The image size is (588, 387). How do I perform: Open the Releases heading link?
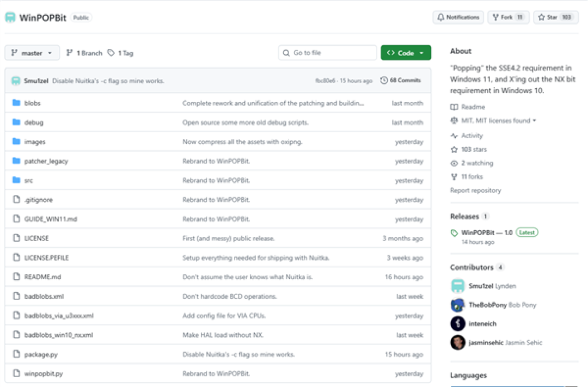coord(464,217)
